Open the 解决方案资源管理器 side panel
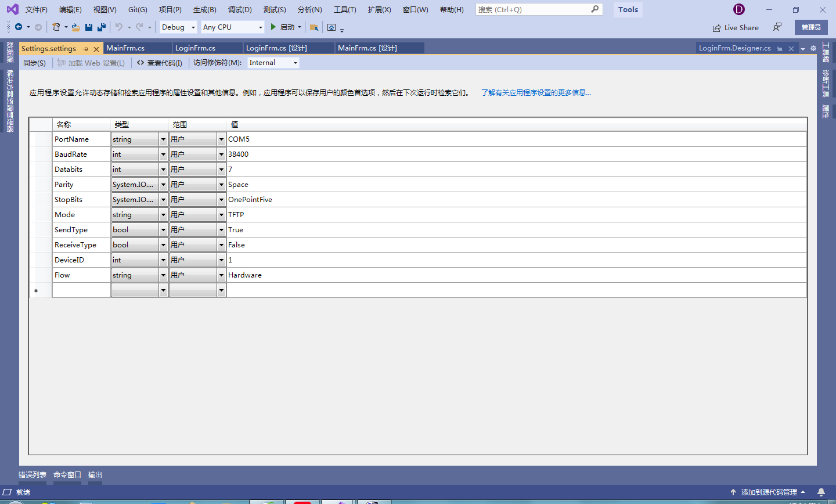This screenshot has height=504, width=836. pyautogui.click(x=10, y=100)
